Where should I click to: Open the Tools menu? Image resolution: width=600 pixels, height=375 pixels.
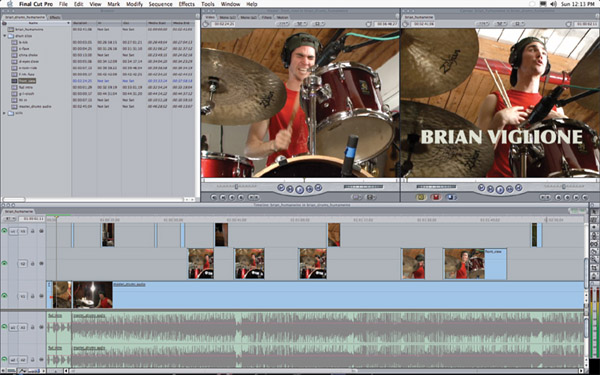[208, 4]
